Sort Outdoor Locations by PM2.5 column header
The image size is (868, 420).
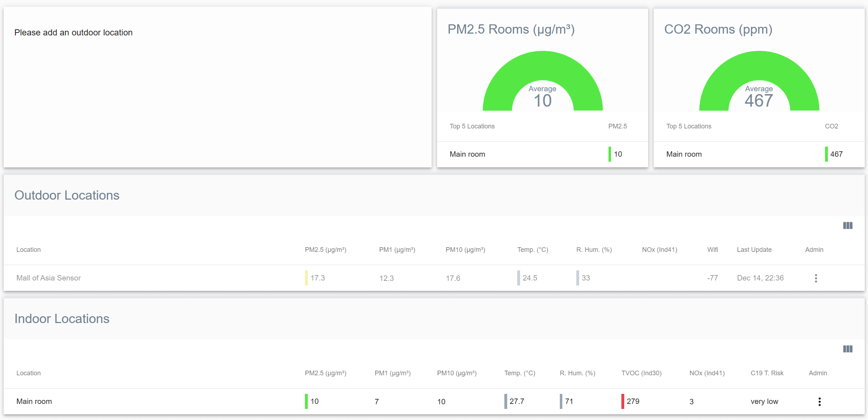coord(325,249)
